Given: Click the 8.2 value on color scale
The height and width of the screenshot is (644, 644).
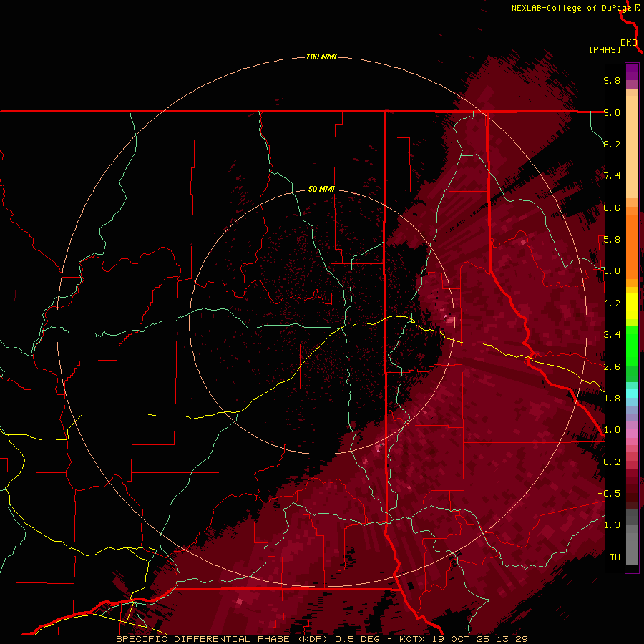Looking at the screenshot, I should pos(612,144).
